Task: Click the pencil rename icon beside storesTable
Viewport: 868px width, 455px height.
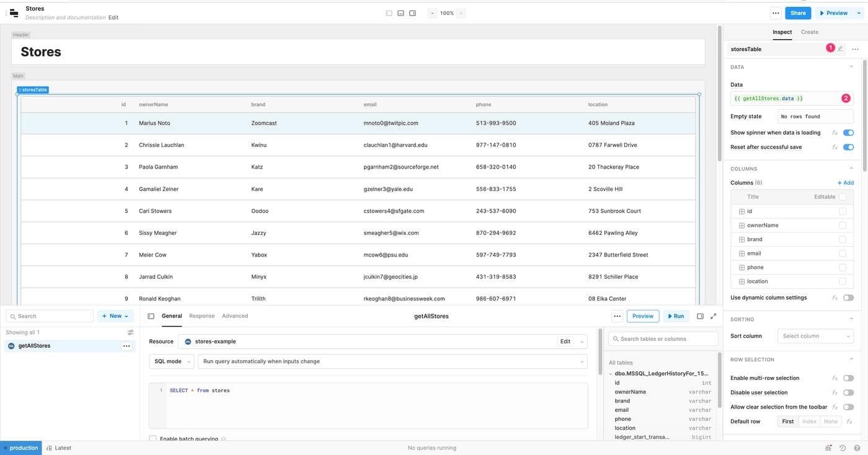Action: pyautogui.click(x=840, y=49)
